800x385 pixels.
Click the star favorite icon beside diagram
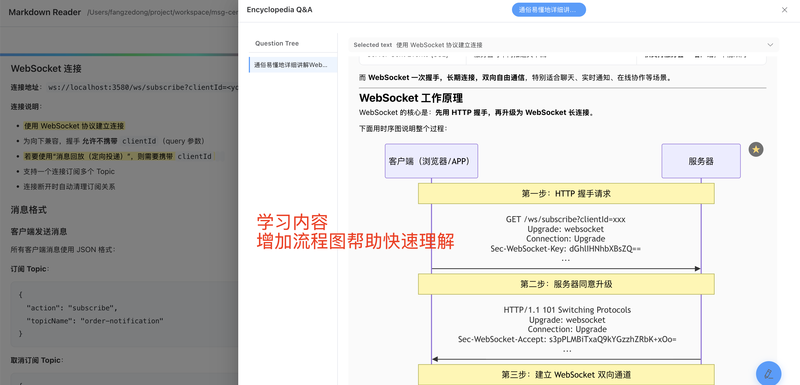tap(756, 149)
